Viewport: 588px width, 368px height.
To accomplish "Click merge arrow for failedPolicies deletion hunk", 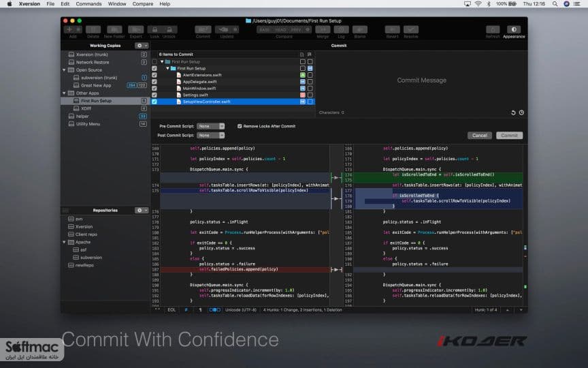I will (336, 270).
